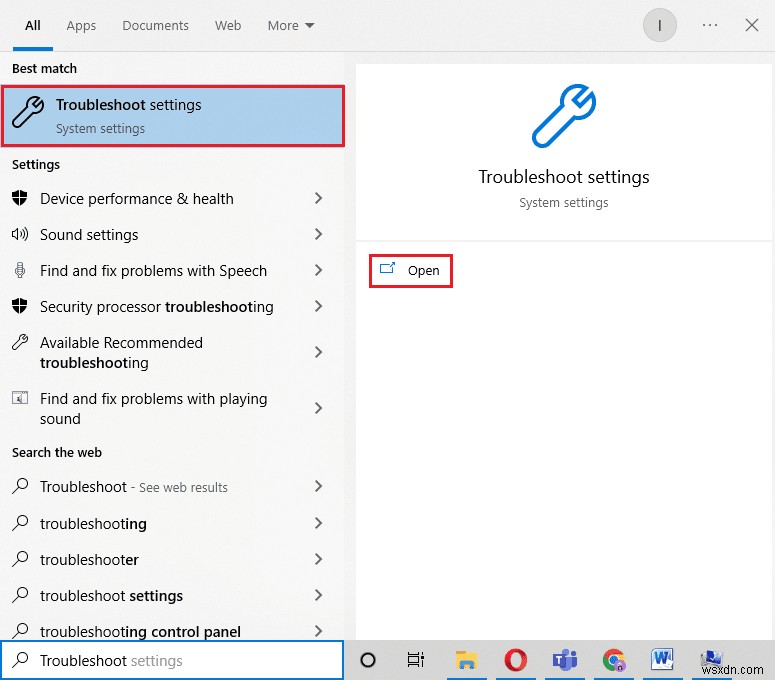Open Troubleshoot - See web results suggestion
The width and height of the screenshot is (775, 680).
tap(172, 487)
